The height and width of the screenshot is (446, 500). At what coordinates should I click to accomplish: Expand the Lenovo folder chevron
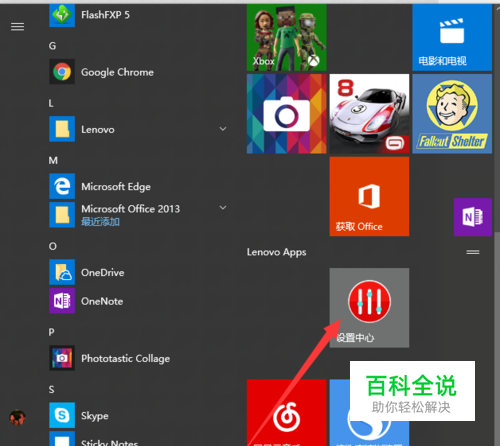click(223, 129)
